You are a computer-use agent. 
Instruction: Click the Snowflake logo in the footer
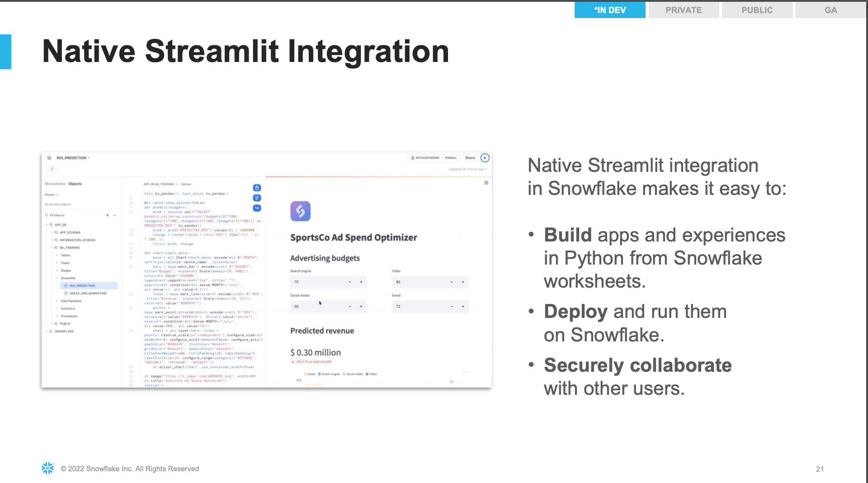47,468
